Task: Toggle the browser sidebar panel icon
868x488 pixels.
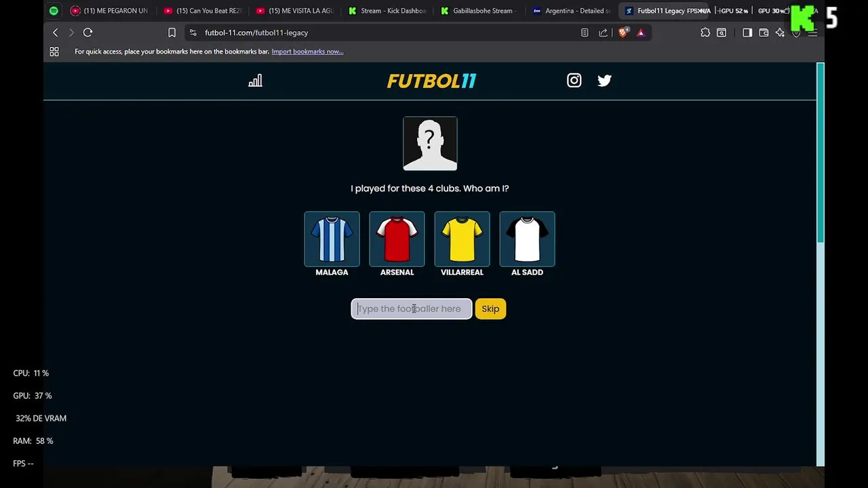Action: point(747,33)
